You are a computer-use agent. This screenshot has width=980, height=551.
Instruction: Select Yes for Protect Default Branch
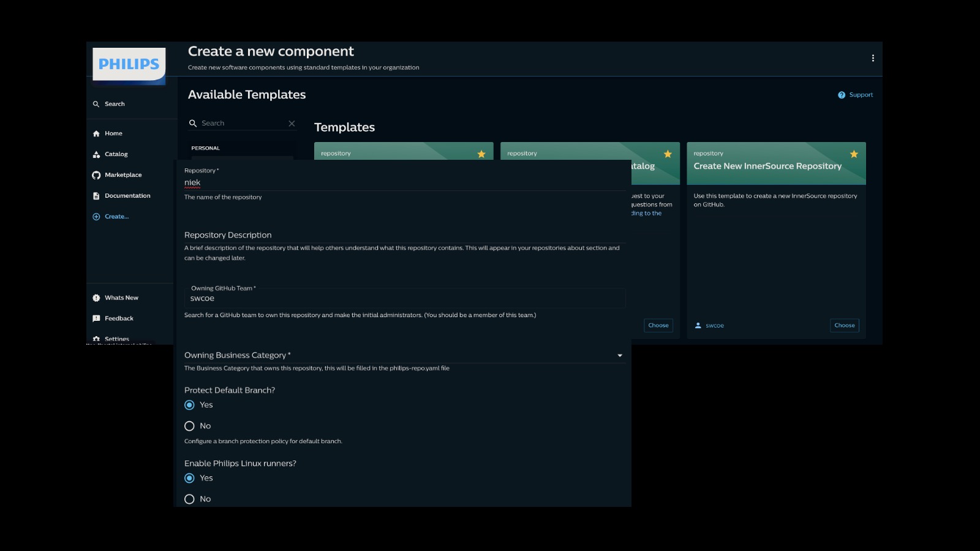coord(189,405)
